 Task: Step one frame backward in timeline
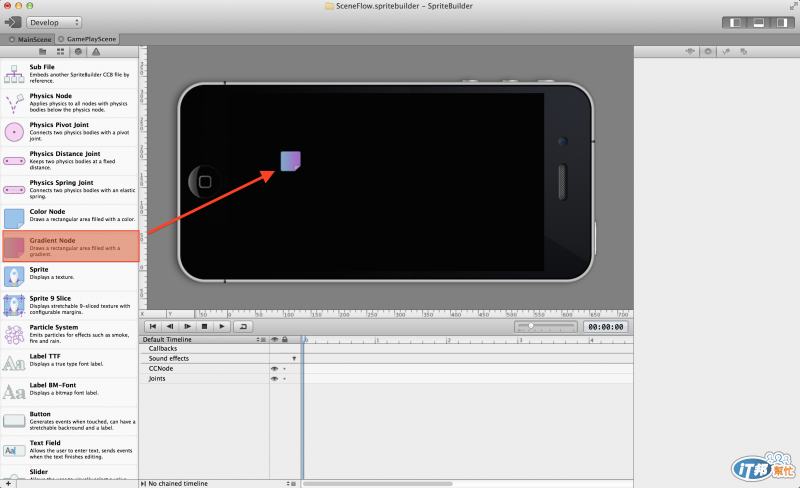(x=170, y=326)
